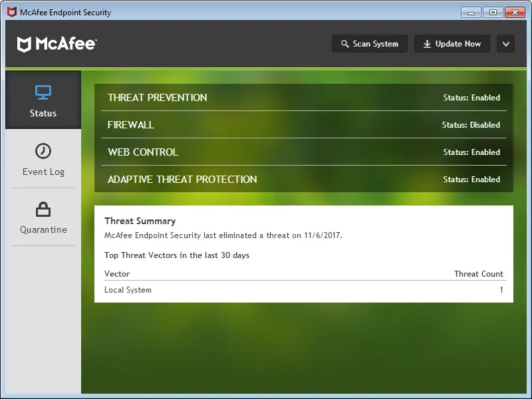Click the McAfee title bar shield icon
The height and width of the screenshot is (399, 532).
coord(12,12)
